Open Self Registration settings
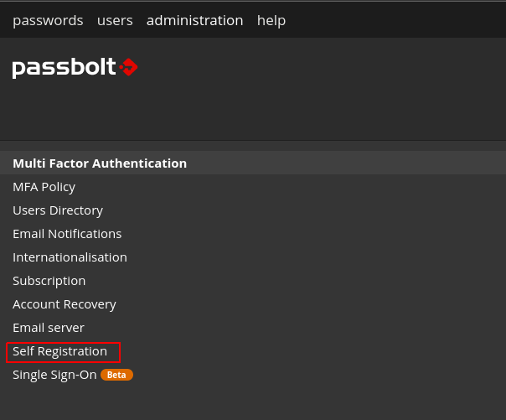The height and width of the screenshot is (420, 506). (59, 351)
